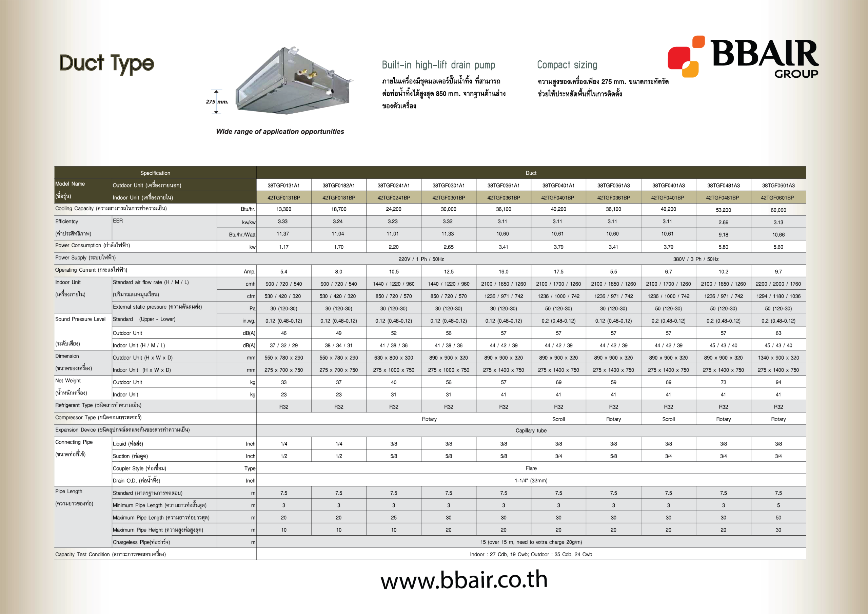Click the duct unit product photo

click(x=293, y=79)
